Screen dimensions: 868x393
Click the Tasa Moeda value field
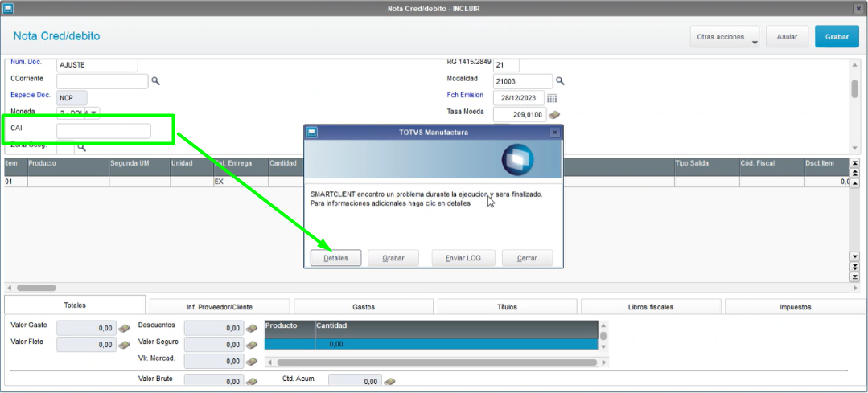click(x=520, y=114)
